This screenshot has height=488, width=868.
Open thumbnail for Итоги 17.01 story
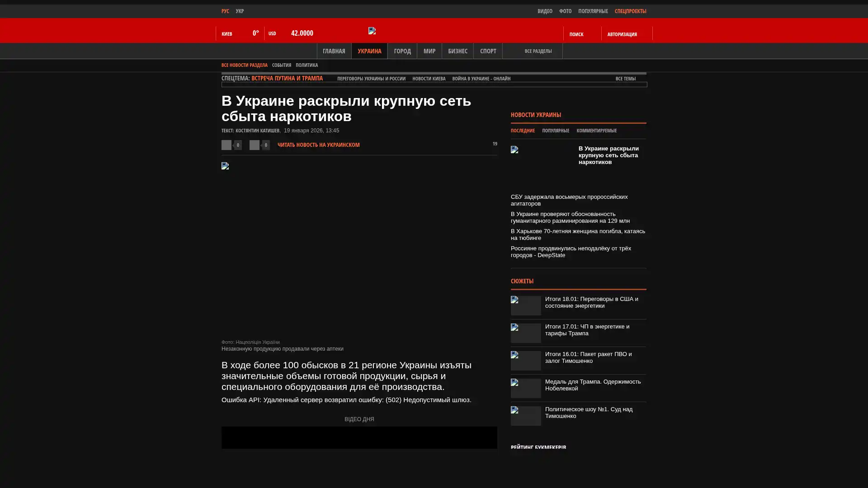click(526, 333)
